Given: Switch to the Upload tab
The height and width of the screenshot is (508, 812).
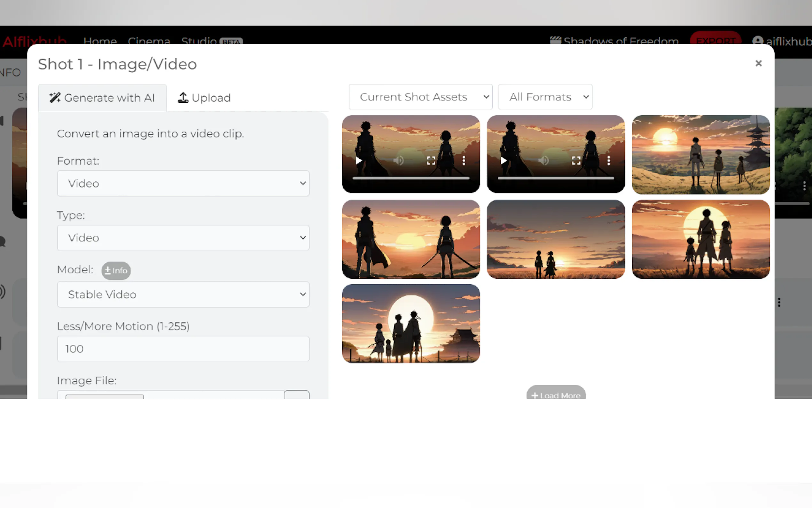Looking at the screenshot, I should (x=204, y=98).
